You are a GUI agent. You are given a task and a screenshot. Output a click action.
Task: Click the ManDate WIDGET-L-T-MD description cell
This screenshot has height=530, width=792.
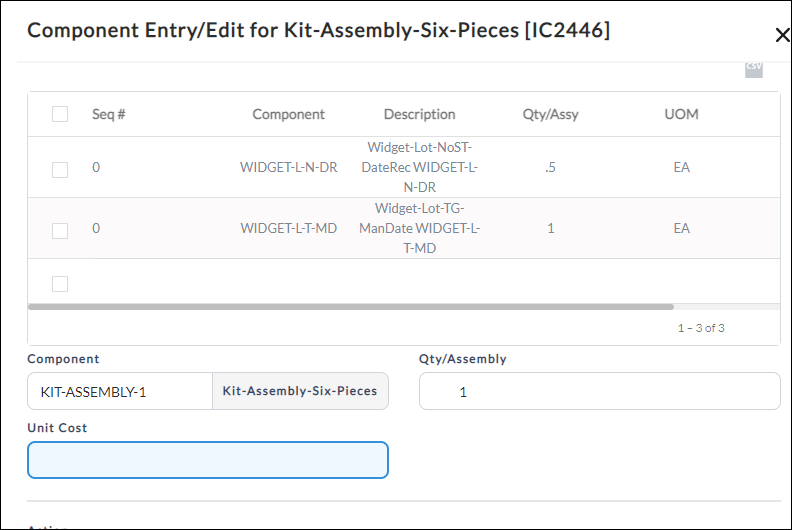[x=419, y=228]
